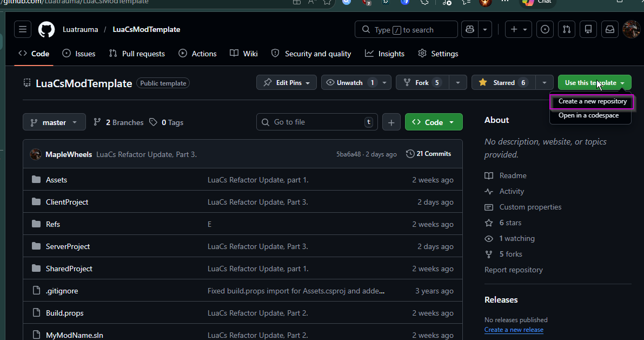Open the create new plus dropdown
Image resolution: width=644 pixels, height=340 pixels.
coord(519,30)
